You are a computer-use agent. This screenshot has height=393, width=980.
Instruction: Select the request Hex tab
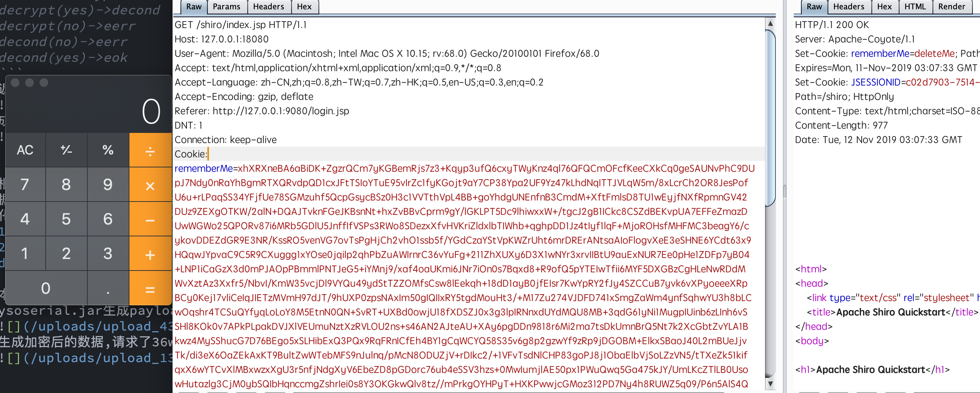(304, 7)
